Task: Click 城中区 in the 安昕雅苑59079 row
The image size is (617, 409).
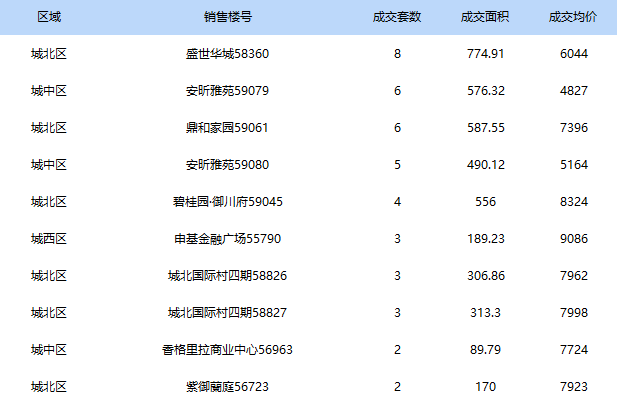Action: click(x=49, y=91)
